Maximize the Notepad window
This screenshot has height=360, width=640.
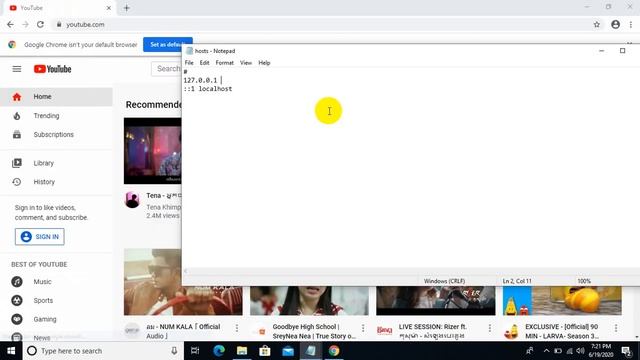click(622, 51)
